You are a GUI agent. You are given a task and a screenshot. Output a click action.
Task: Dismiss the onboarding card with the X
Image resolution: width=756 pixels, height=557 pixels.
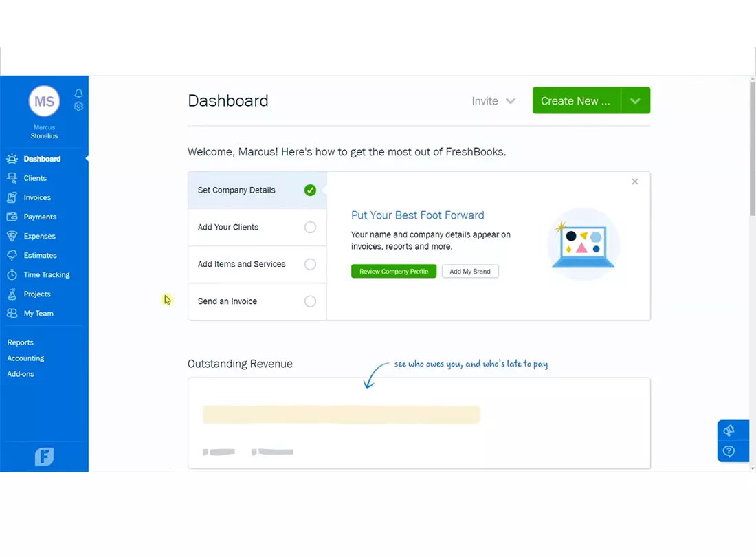pos(634,181)
